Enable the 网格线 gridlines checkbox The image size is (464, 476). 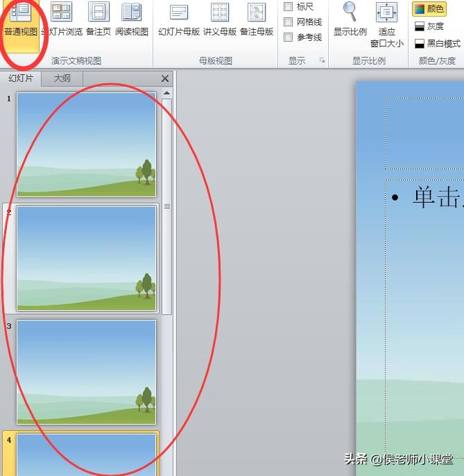pyautogui.click(x=289, y=22)
